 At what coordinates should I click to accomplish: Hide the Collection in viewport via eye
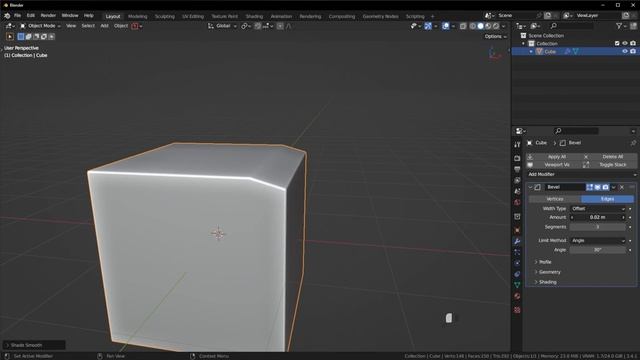[x=625, y=44]
